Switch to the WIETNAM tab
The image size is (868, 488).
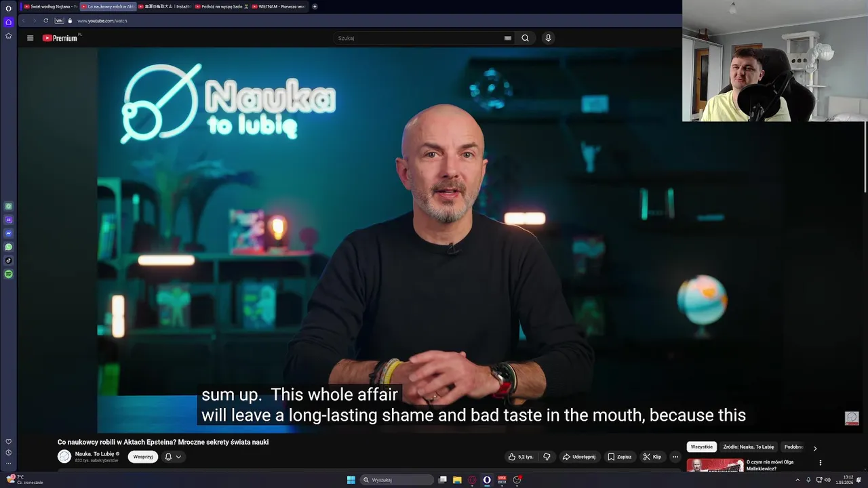[x=278, y=6]
